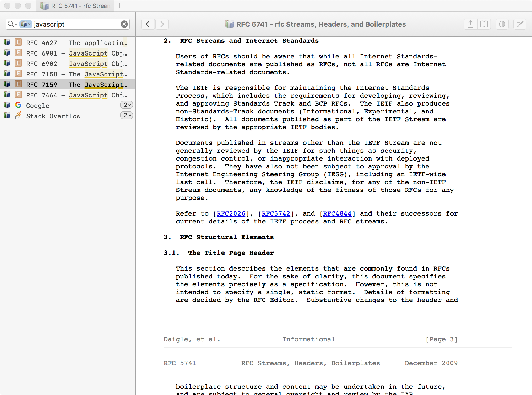
Task: Click the forward navigation arrow
Action: tap(162, 24)
